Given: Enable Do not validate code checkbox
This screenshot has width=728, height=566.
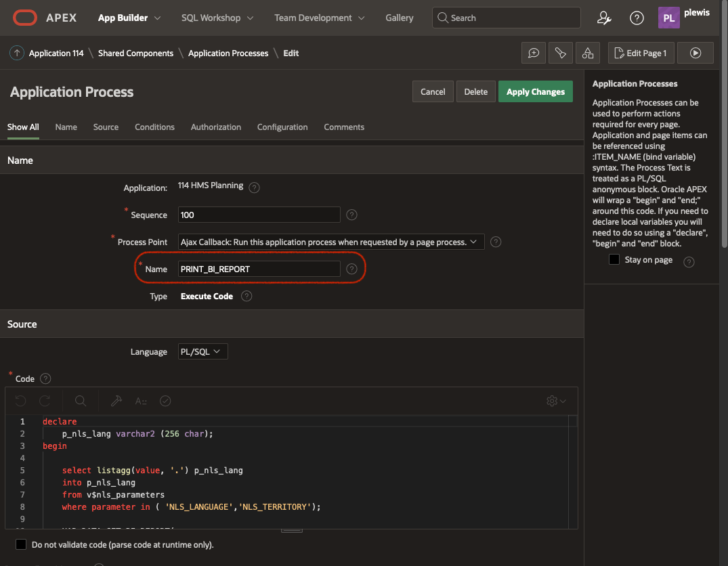Looking at the screenshot, I should (21, 544).
